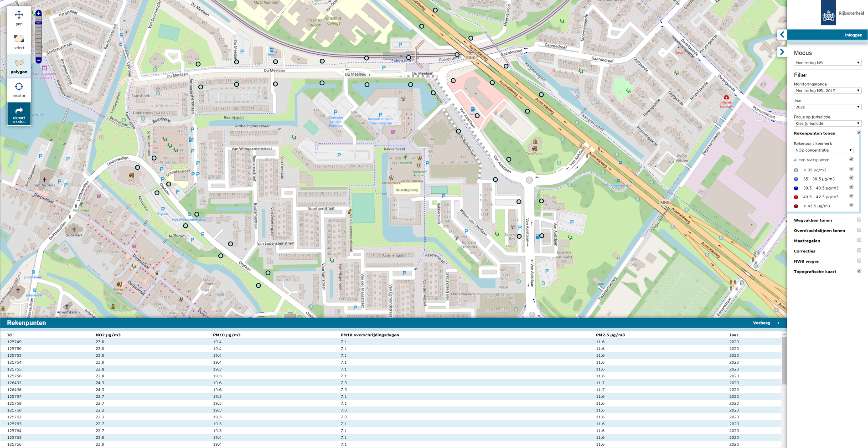Open the Modus dropdown
The width and height of the screenshot is (868, 448).
click(827, 63)
